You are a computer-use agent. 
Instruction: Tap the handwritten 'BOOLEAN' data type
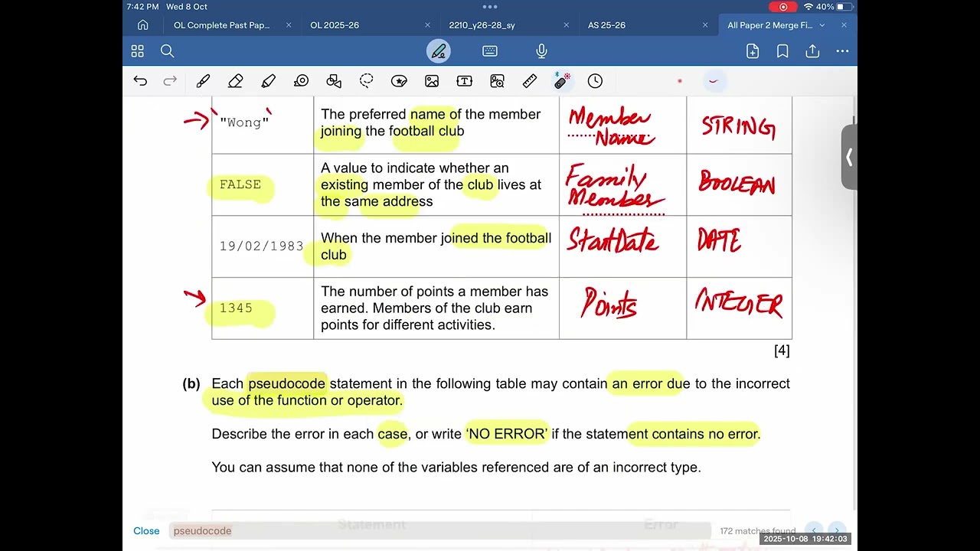tap(737, 184)
